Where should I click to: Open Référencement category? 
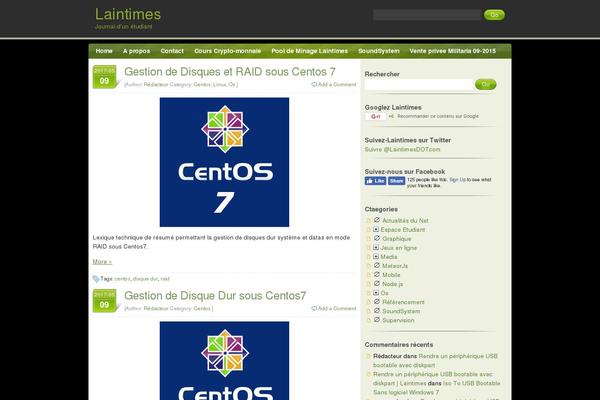pyautogui.click(x=403, y=302)
